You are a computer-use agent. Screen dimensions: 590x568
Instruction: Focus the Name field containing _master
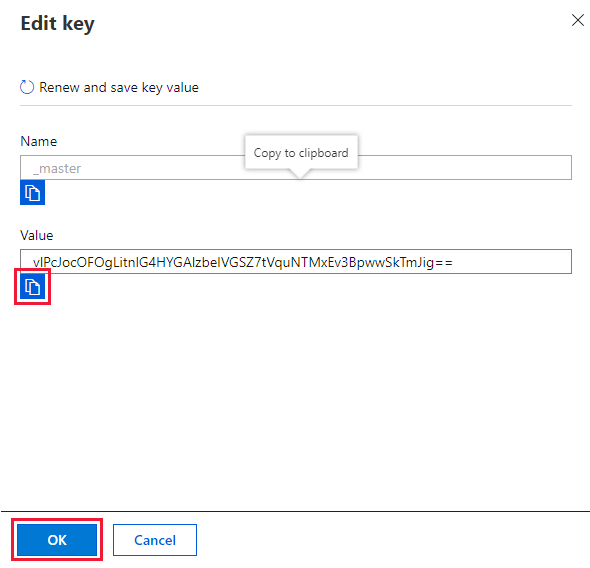pyautogui.click(x=296, y=167)
